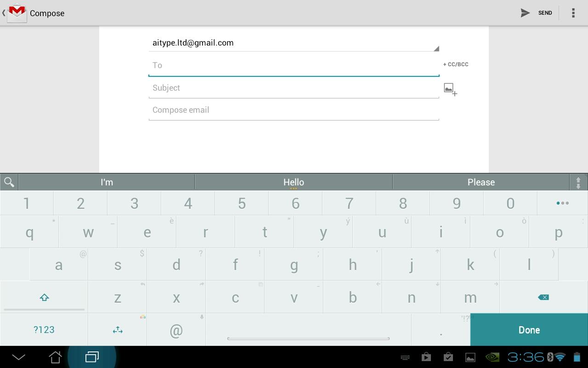Hit the backspace delete key
This screenshot has height=368, width=588.
coord(543,297)
